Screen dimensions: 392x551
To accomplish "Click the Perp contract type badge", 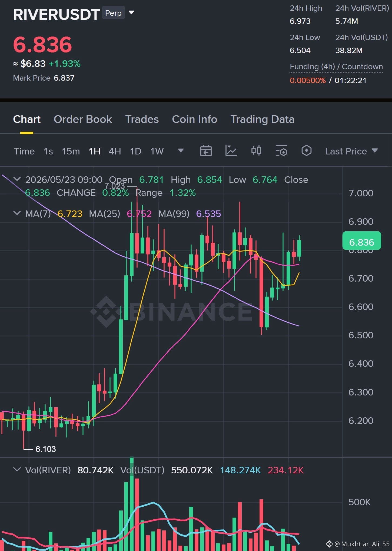I will pos(113,13).
